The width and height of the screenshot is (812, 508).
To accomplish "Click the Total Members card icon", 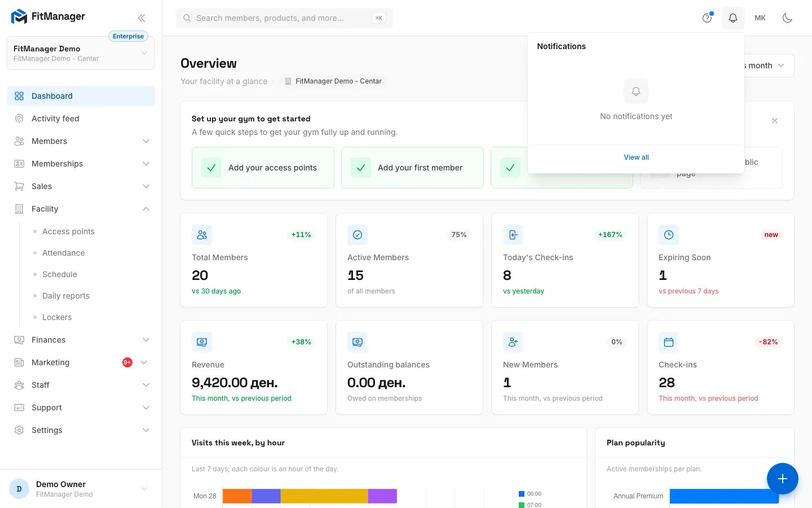I will 202,235.
